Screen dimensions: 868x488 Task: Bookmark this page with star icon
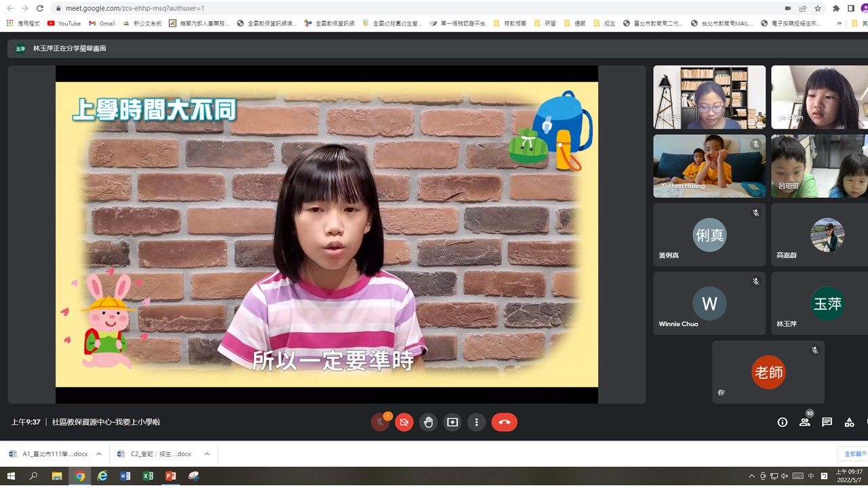(818, 8)
